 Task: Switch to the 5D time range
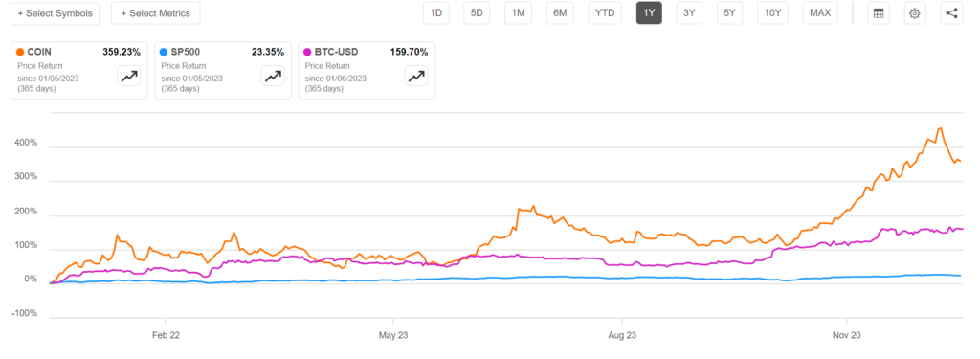(477, 13)
